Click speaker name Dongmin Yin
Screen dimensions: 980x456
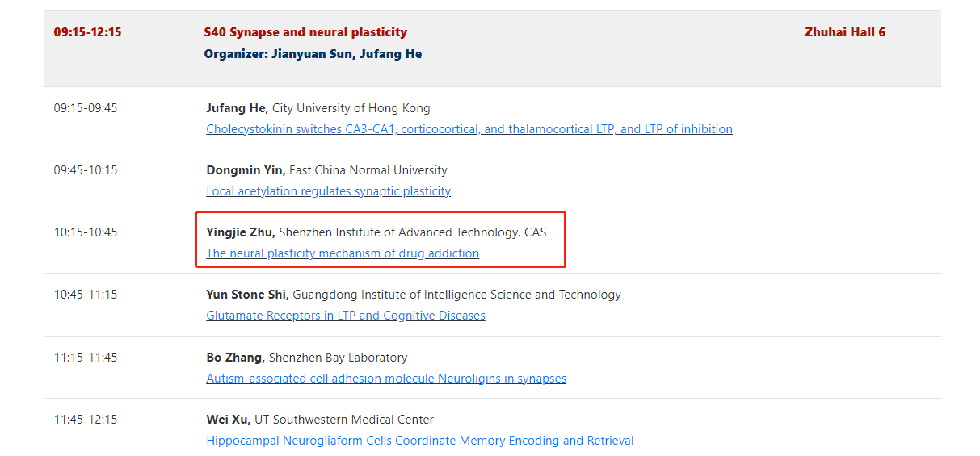pyautogui.click(x=246, y=170)
